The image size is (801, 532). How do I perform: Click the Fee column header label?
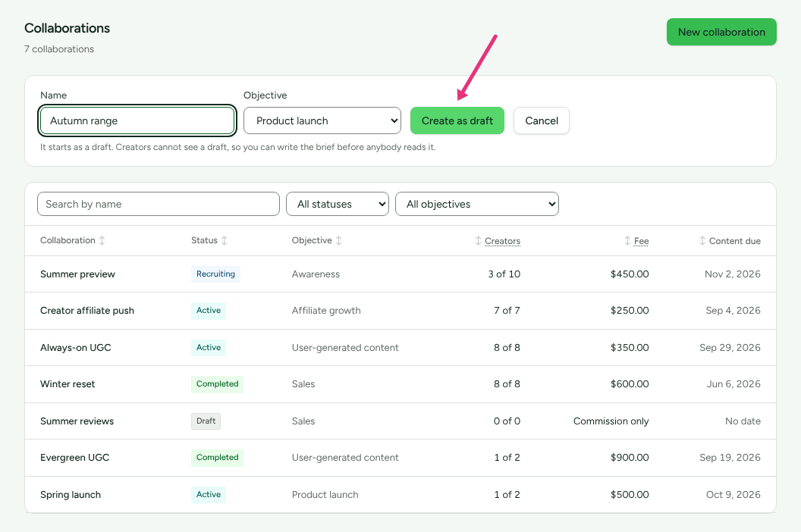click(641, 241)
